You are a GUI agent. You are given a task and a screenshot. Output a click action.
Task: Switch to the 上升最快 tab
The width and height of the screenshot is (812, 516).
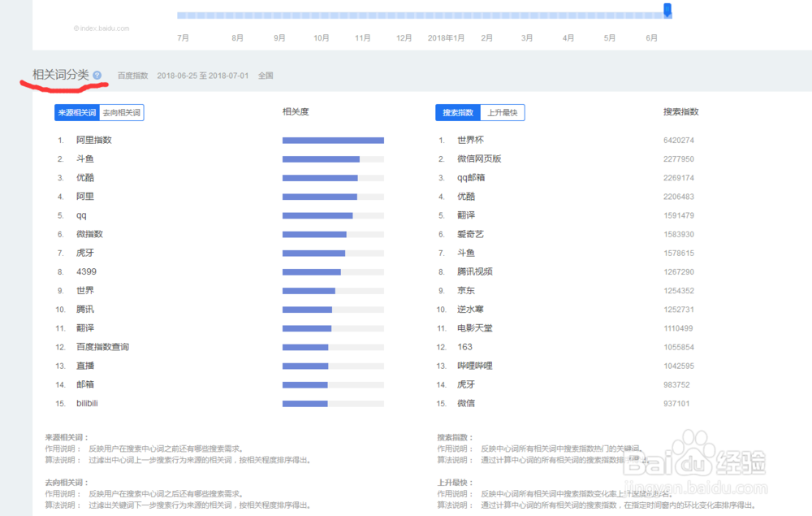[503, 112]
